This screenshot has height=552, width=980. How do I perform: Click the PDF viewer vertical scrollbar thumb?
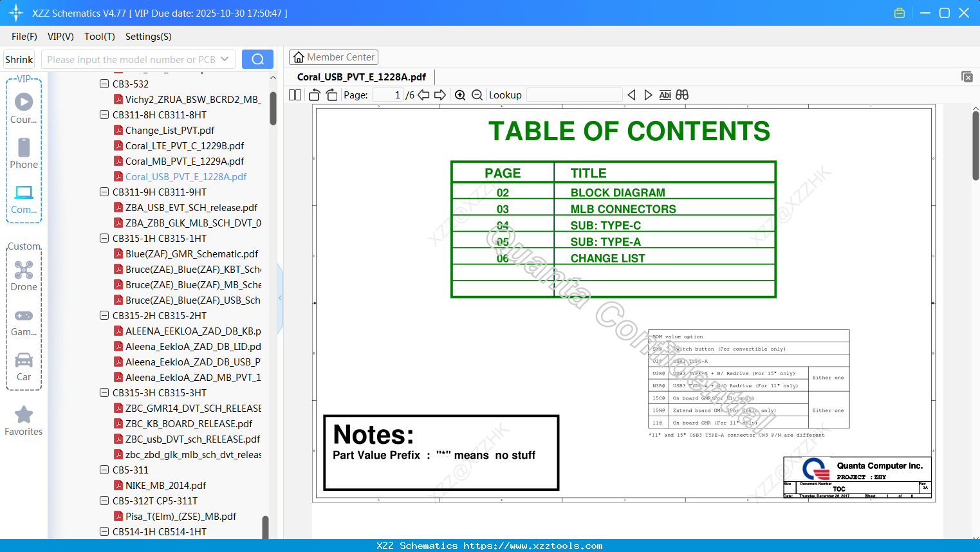(975, 145)
